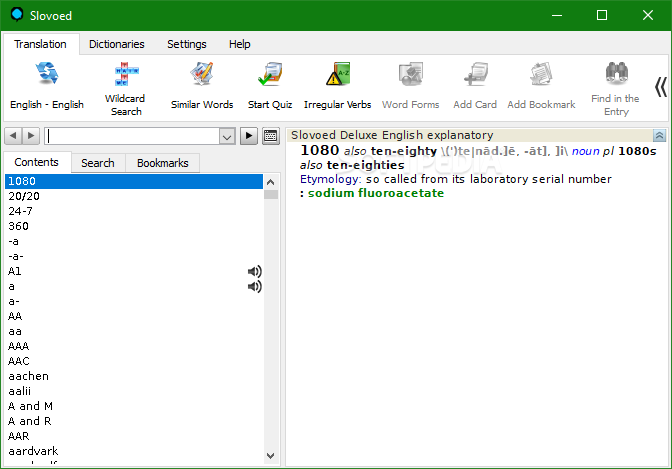Screen dimensions: 672x469
Task: Go back with left arrow button
Action: tap(13, 136)
